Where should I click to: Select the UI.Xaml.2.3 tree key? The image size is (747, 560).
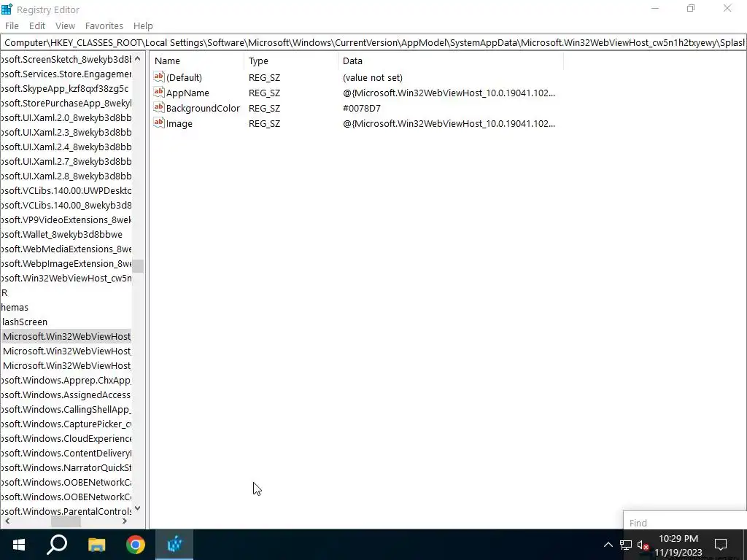66,132
